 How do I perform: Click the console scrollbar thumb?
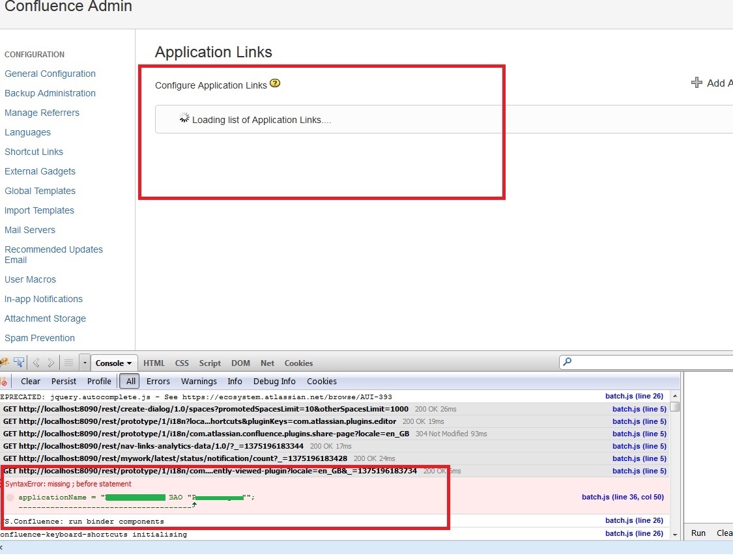[675, 406]
